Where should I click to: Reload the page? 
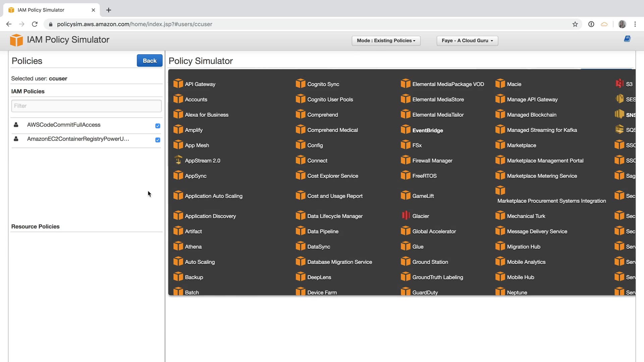click(x=35, y=24)
